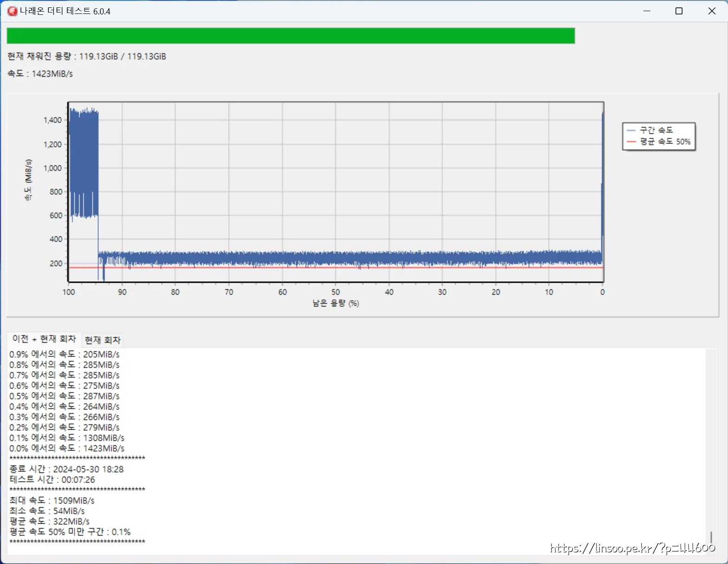This screenshot has width=728, height=564.
Task: Click the '평균 속도 50% 미만 구간 : 0.1%' line
Action: coord(70,532)
